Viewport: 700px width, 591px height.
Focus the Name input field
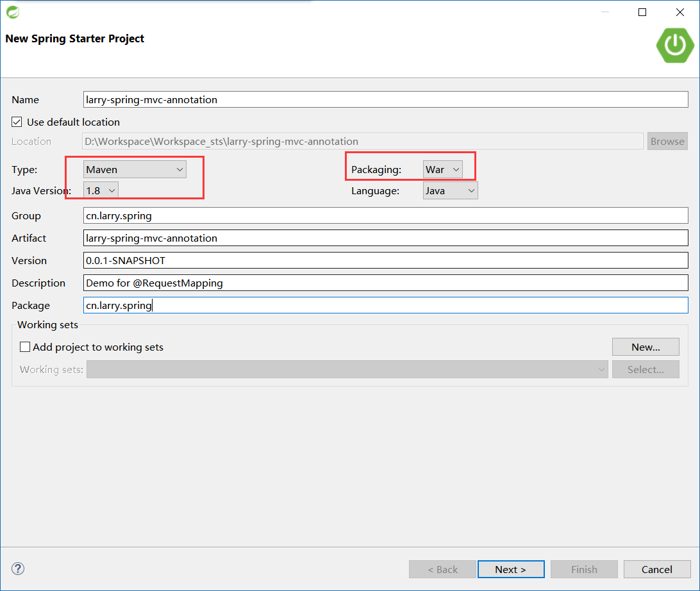[x=386, y=99]
